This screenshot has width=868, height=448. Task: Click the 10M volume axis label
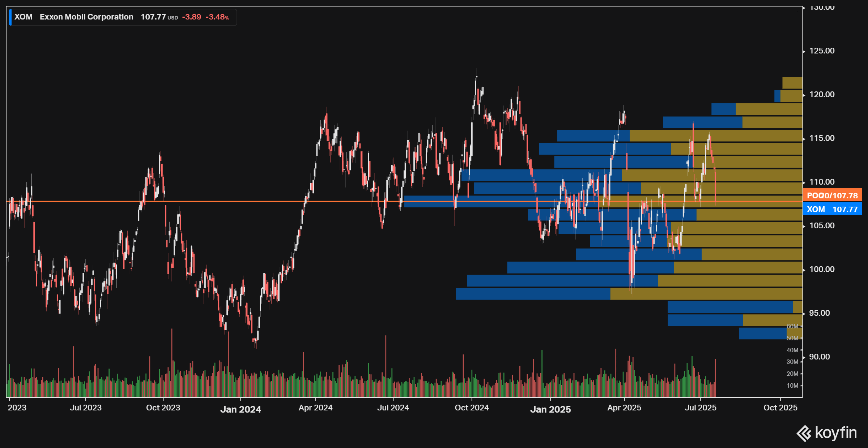[x=792, y=385]
